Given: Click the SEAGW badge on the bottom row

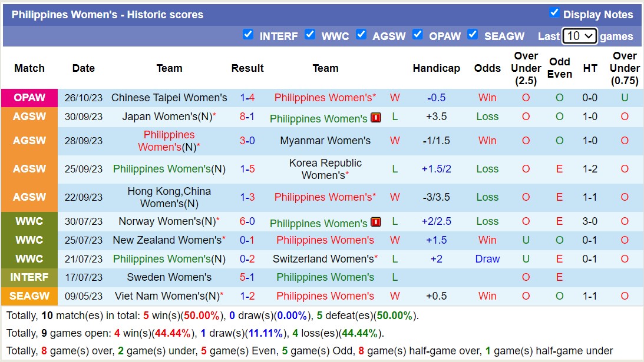Looking at the screenshot, I should pos(29,296).
